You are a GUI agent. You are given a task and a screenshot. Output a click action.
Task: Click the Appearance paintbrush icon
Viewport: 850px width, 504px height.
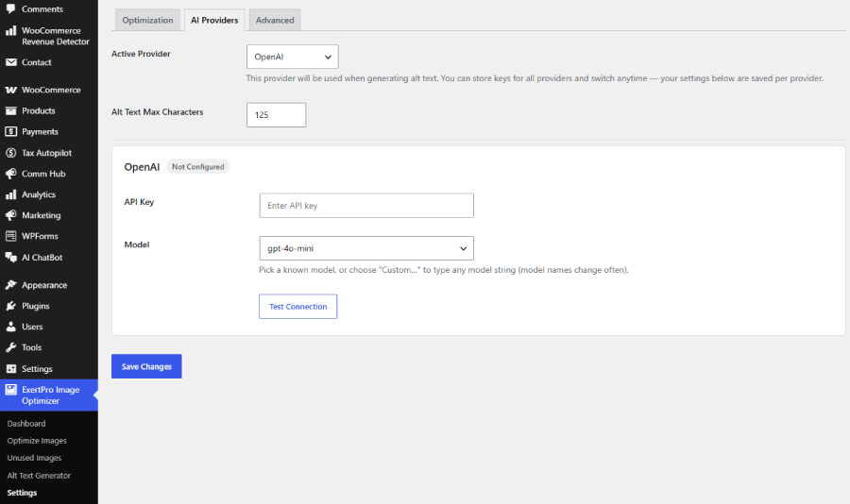click(10, 285)
